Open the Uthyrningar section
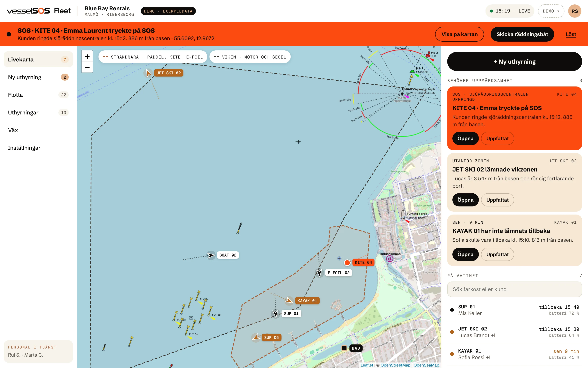The image size is (588, 368). point(38,112)
